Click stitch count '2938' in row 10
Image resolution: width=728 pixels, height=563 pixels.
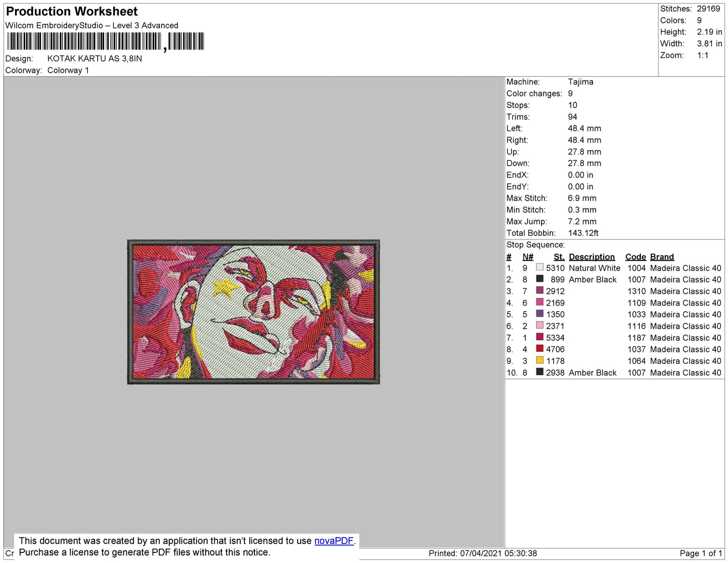point(555,372)
